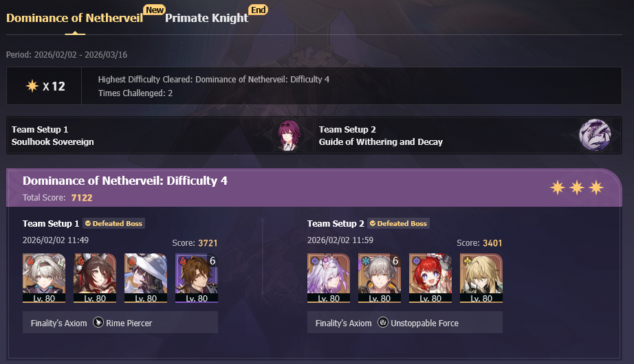634x364 pixels.
Task: Open the Dominance of Netherveil tab
Action: 74,18
